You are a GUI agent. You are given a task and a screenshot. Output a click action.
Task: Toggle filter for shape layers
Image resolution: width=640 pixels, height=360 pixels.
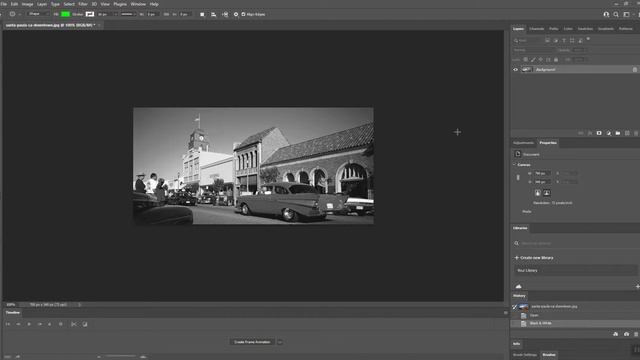[572, 40]
